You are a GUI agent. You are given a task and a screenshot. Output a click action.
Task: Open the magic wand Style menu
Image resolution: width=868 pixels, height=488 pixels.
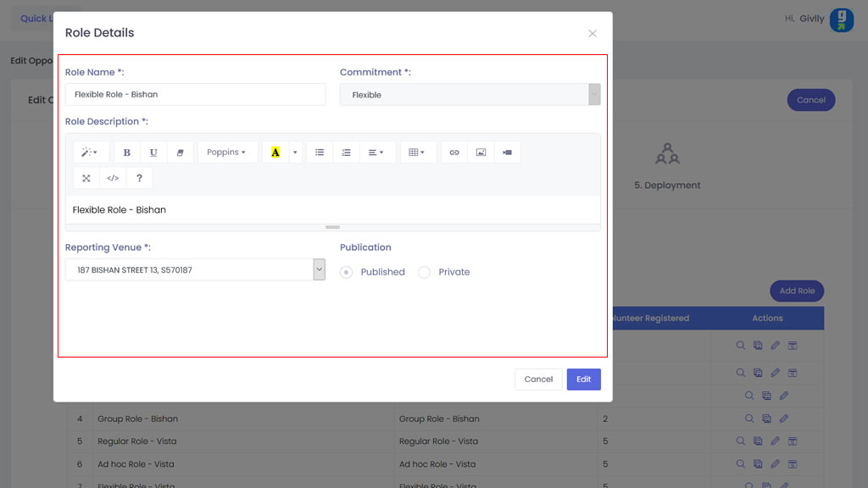(x=89, y=152)
